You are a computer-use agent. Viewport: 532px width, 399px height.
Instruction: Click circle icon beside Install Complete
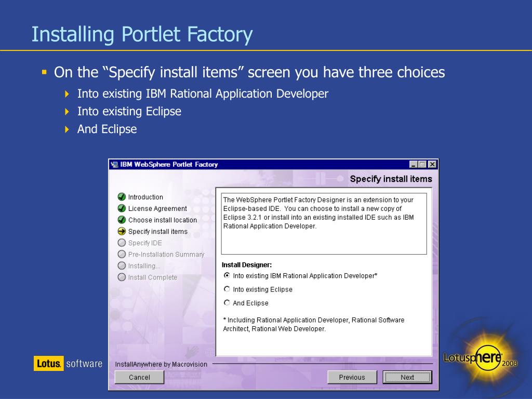[122, 277]
